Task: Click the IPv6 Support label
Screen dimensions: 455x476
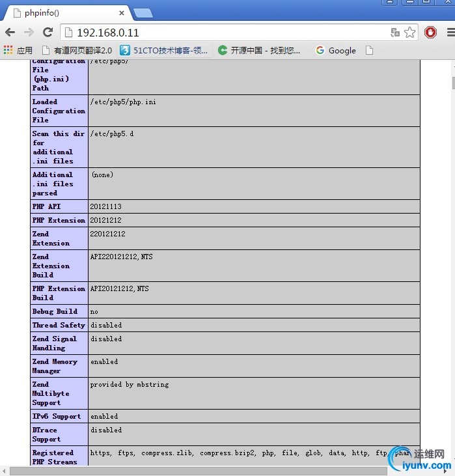Action: click(57, 416)
